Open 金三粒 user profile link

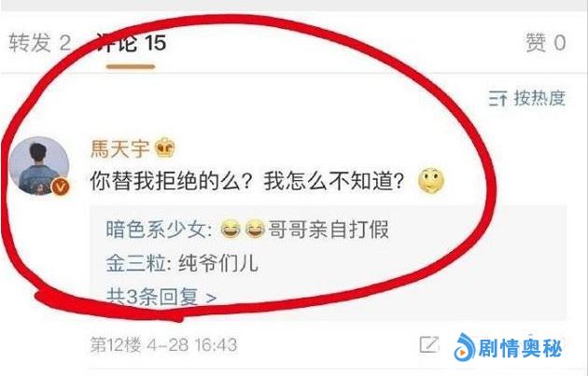(x=136, y=263)
